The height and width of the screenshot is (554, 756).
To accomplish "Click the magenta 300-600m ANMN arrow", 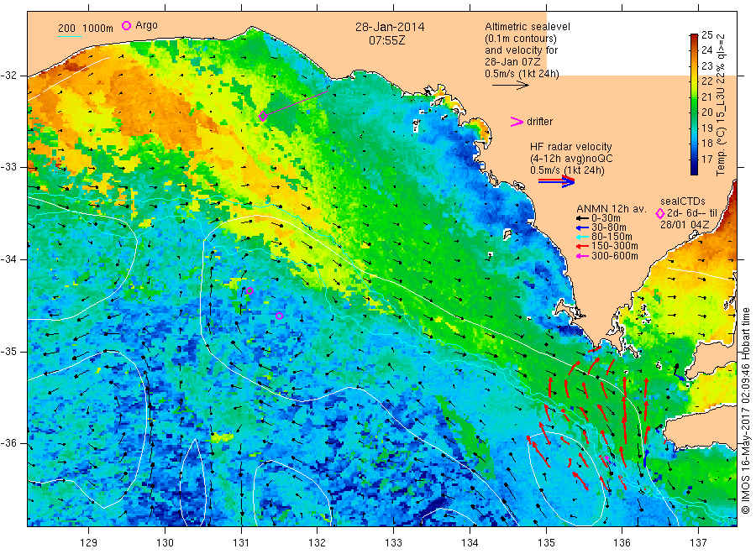I will tap(582, 256).
